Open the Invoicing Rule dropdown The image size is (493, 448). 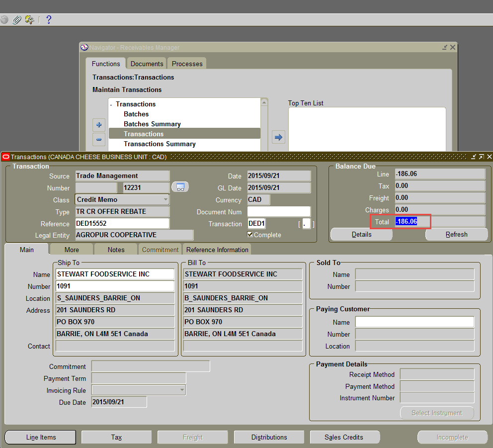point(182,390)
